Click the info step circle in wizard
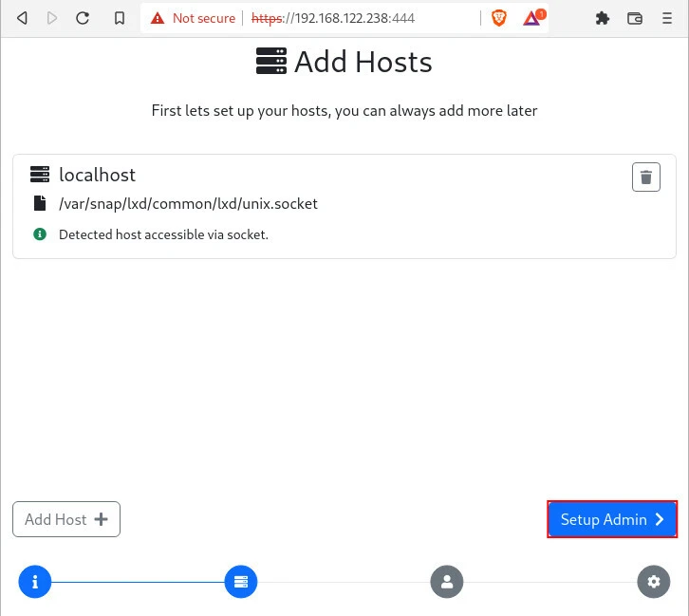 pos(35,581)
